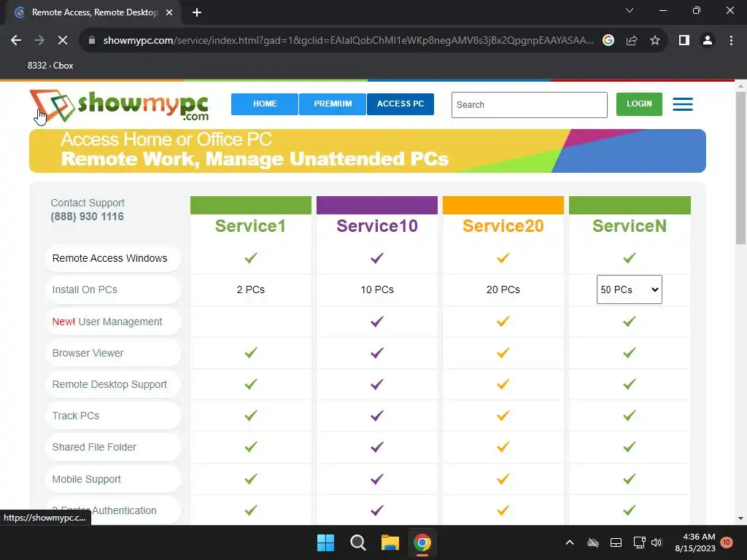The width and height of the screenshot is (747, 560).
Task: Open the hamburger menu icon
Action: (682, 104)
